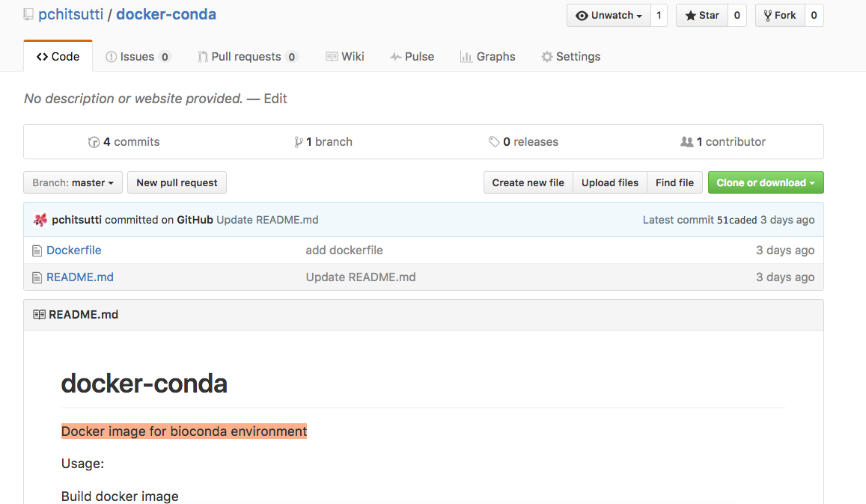The image size is (866, 504).
Task: Open Update README.md commit in README row
Action: [361, 277]
